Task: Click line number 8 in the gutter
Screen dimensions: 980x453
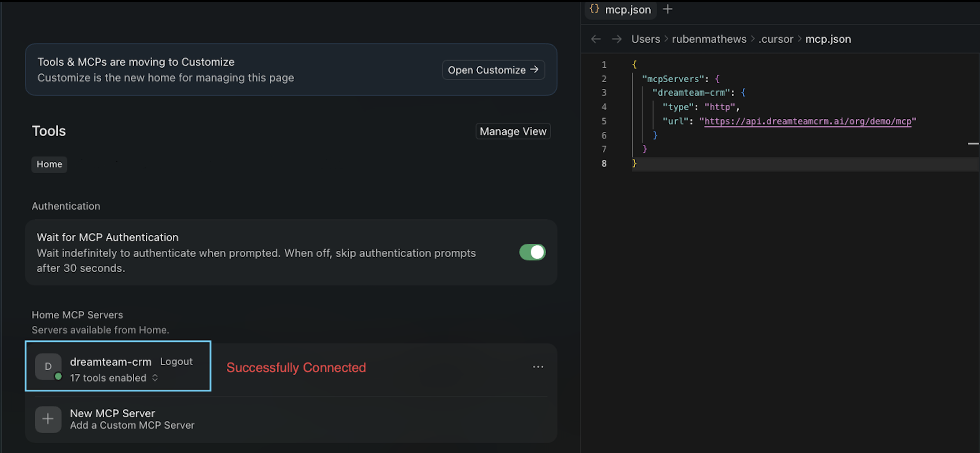Action: coord(604,164)
